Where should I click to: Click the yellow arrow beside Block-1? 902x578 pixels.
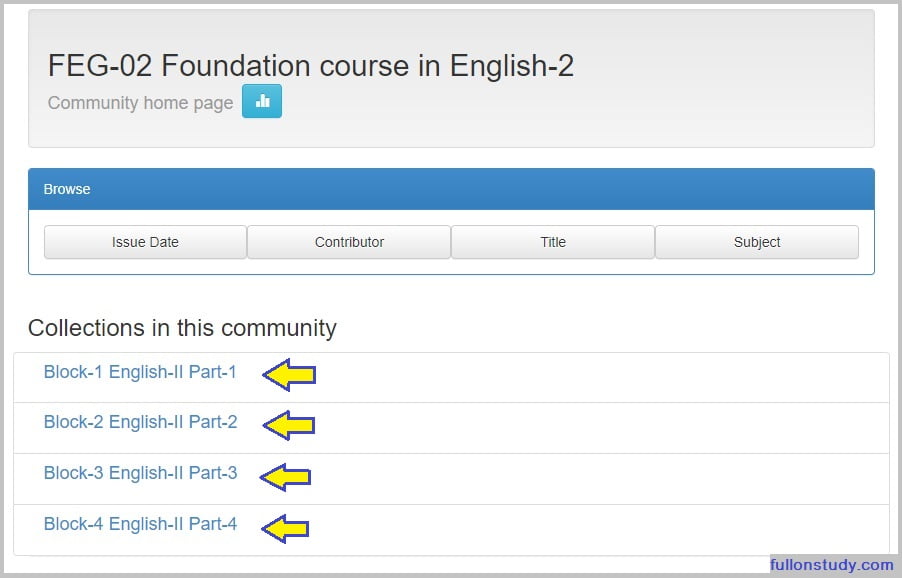coord(289,374)
